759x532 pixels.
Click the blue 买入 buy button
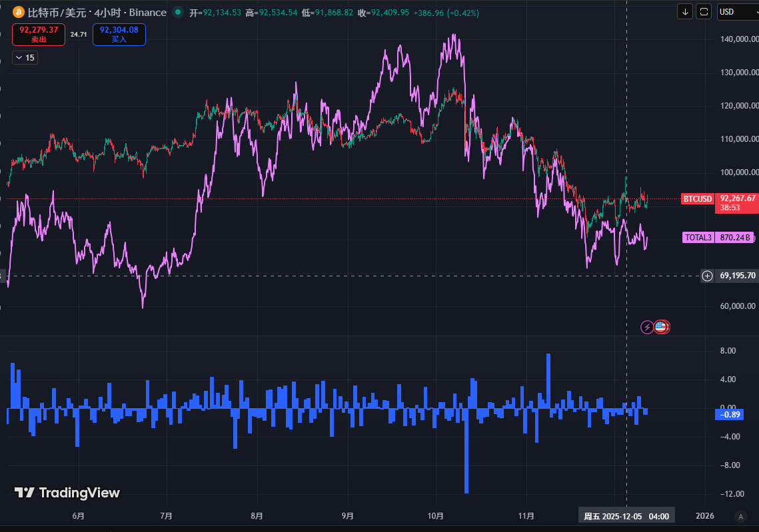pyautogui.click(x=119, y=34)
